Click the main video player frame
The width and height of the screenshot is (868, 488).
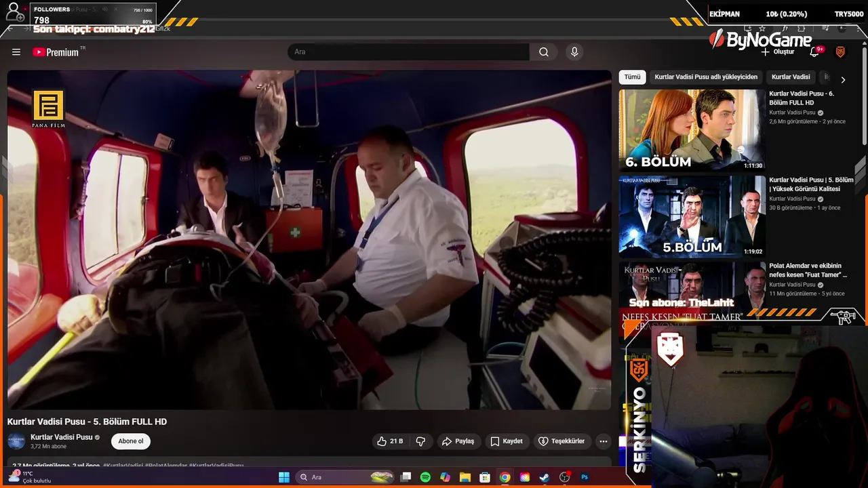coord(309,240)
